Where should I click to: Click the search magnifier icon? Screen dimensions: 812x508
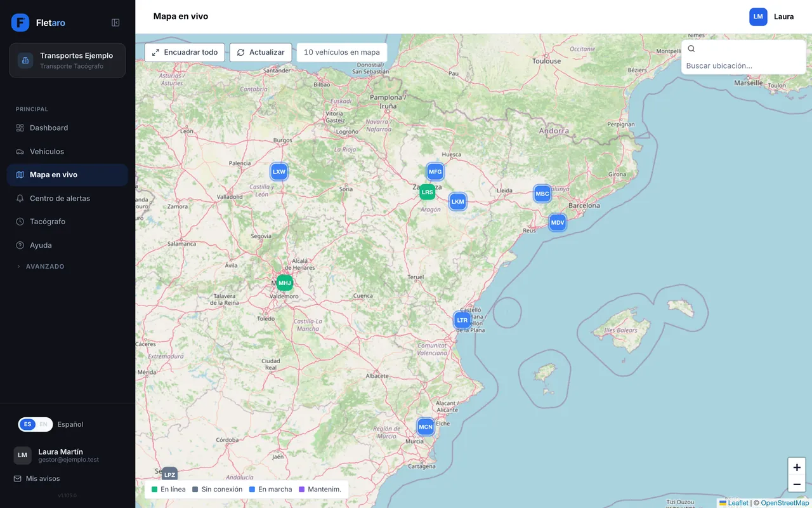click(691, 49)
